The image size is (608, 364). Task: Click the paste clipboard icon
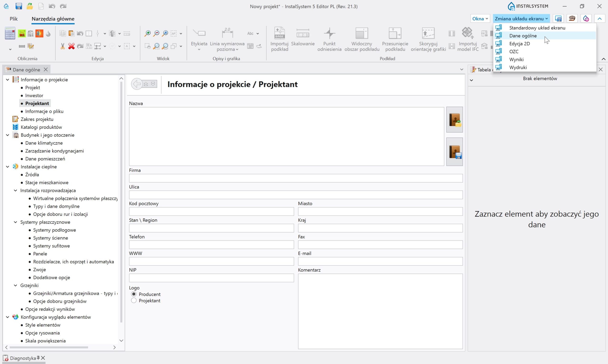71,33
